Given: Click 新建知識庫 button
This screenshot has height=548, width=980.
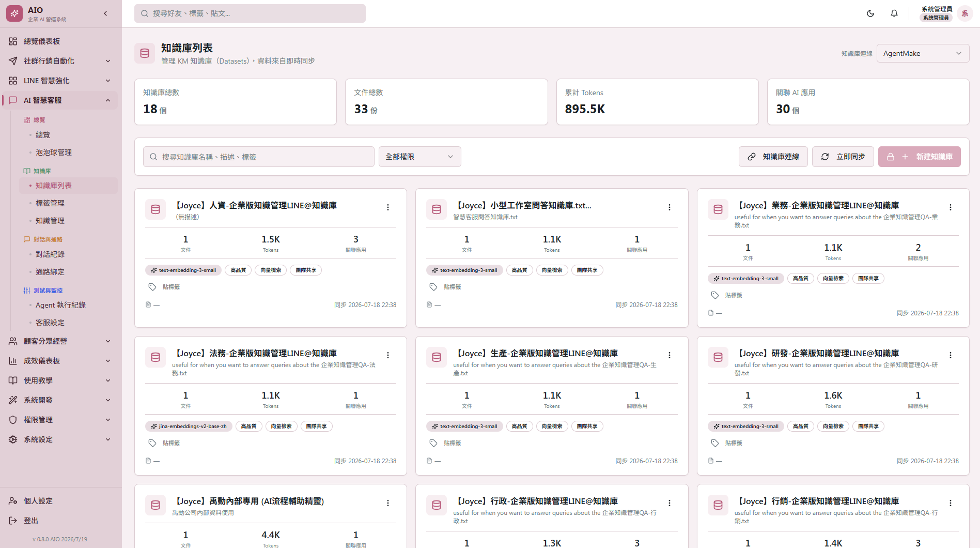Looking at the screenshot, I should coord(920,157).
